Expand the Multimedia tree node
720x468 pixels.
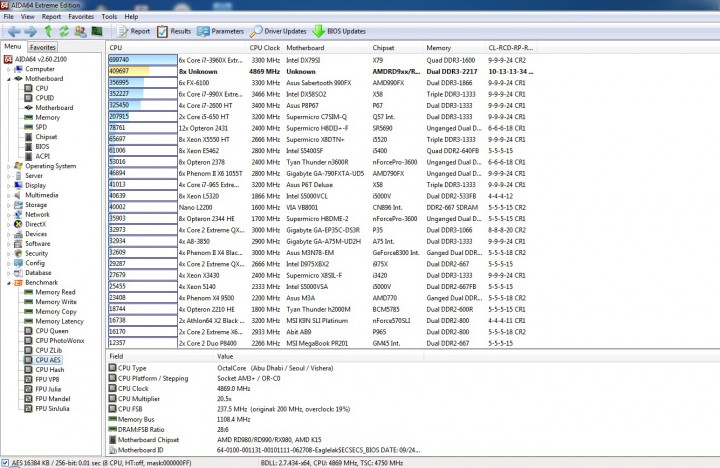pyautogui.click(x=8, y=195)
